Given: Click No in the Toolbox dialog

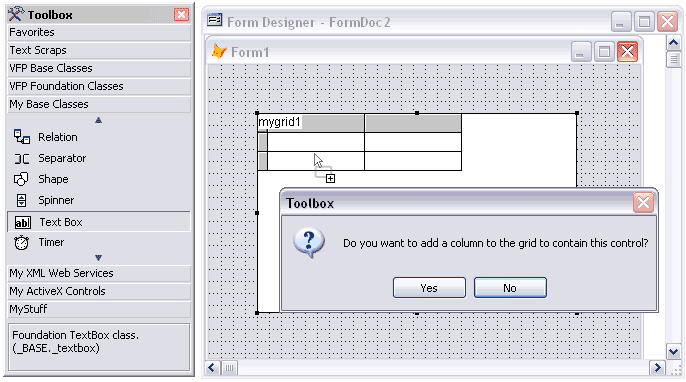Looking at the screenshot, I should tap(510, 287).
